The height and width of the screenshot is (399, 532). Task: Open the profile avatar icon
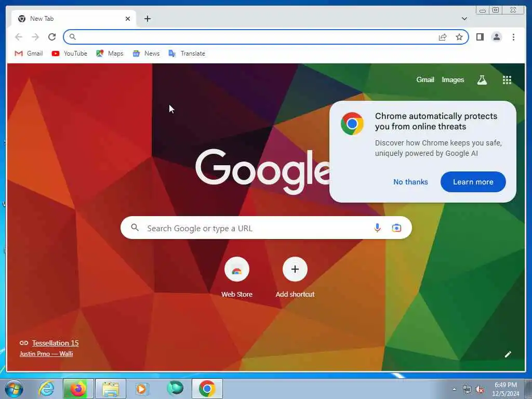coord(496,37)
